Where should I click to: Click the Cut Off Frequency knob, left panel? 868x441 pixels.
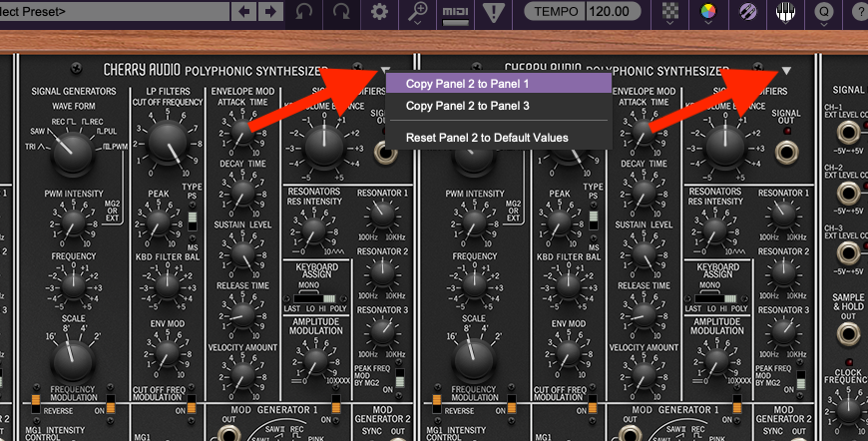(169, 143)
